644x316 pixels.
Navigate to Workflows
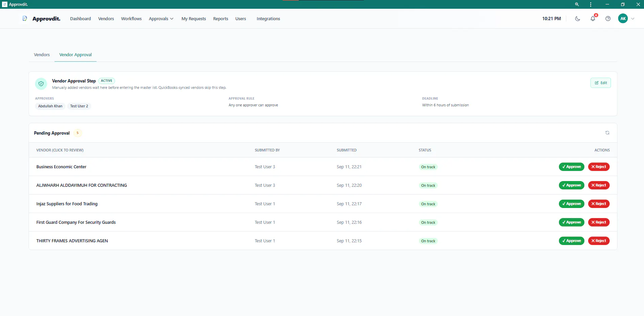(131, 19)
